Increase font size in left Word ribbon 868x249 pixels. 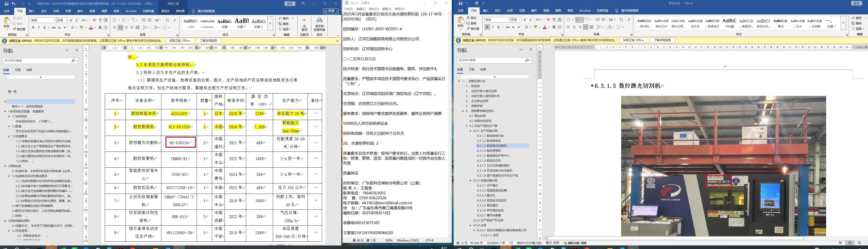click(71, 20)
